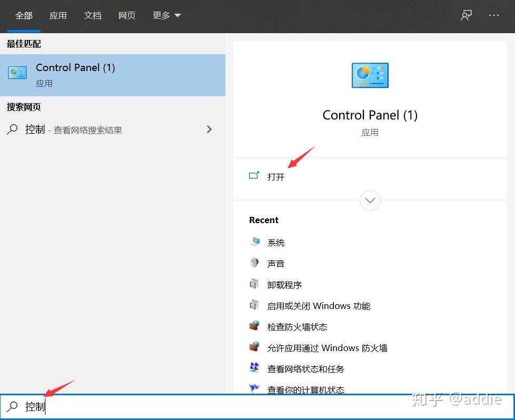
Task: Click the large Control Panel preview icon
Action: tap(370, 75)
